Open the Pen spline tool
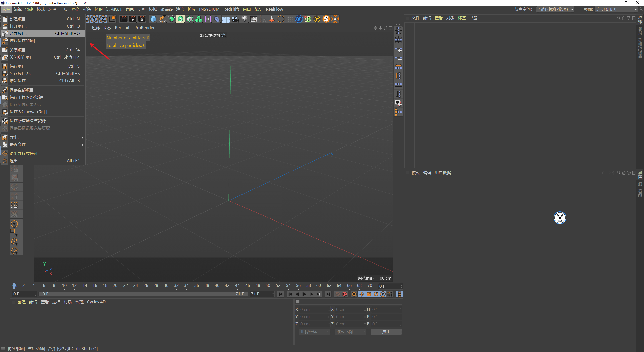The height and width of the screenshot is (352, 644). (162, 19)
